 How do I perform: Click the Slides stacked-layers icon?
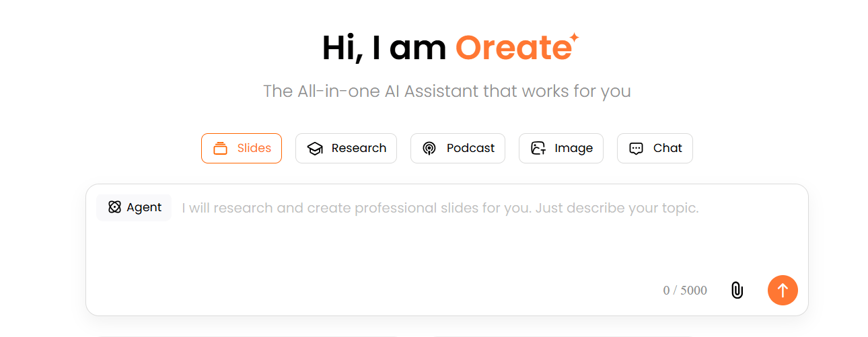(220, 149)
